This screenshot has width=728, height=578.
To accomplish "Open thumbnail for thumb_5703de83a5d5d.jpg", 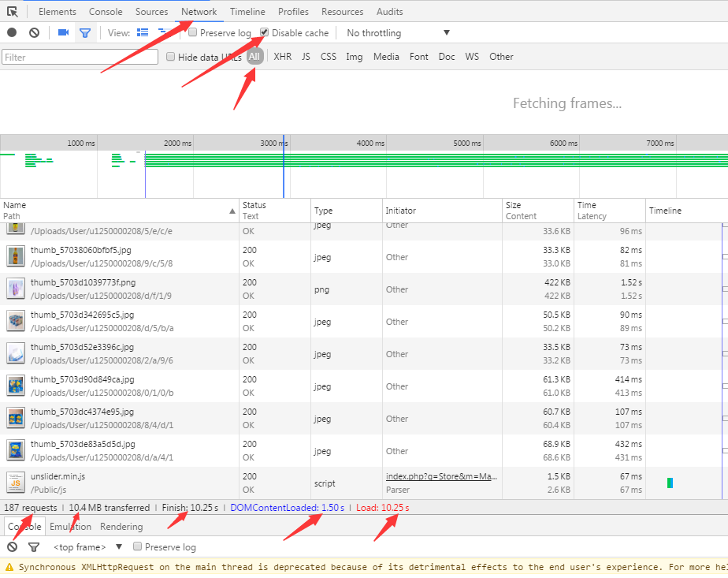I will tap(15, 450).
